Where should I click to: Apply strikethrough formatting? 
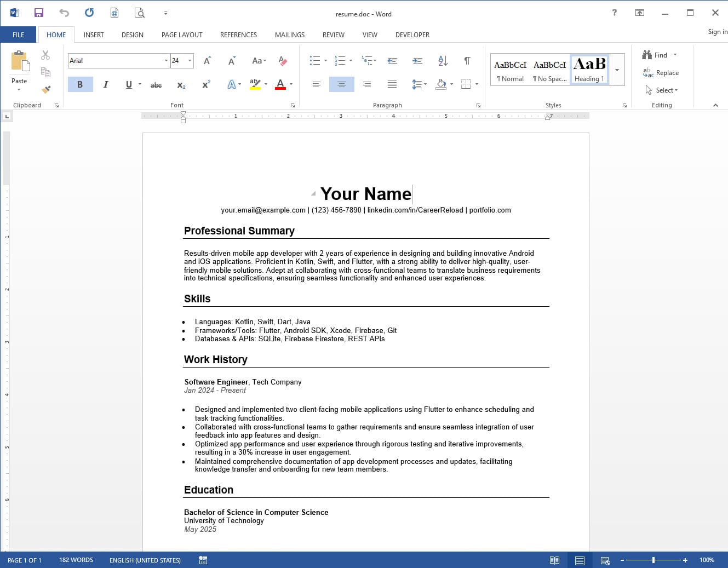pos(156,84)
